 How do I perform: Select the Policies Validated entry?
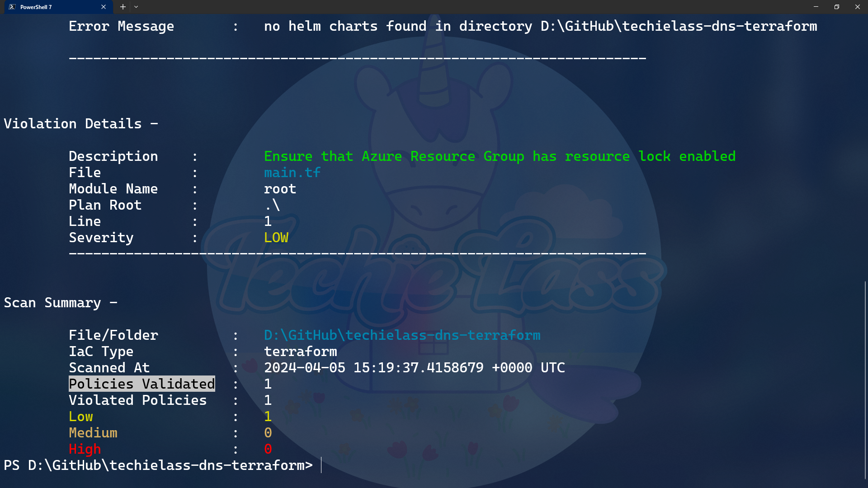[142, 384]
